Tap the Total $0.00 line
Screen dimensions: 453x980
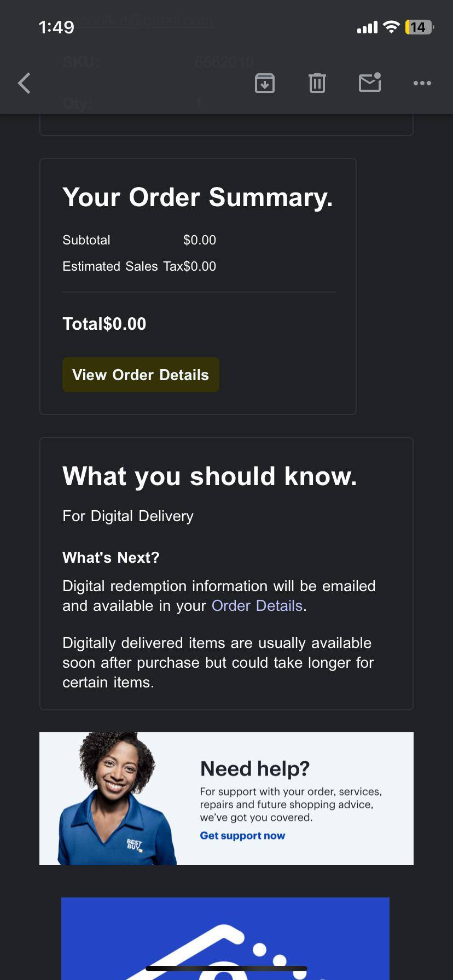pyautogui.click(x=104, y=323)
